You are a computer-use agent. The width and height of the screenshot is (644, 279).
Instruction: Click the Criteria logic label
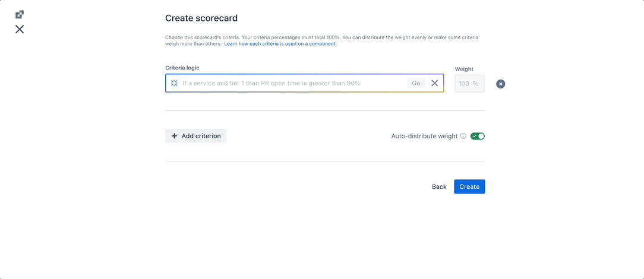pyautogui.click(x=182, y=68)
